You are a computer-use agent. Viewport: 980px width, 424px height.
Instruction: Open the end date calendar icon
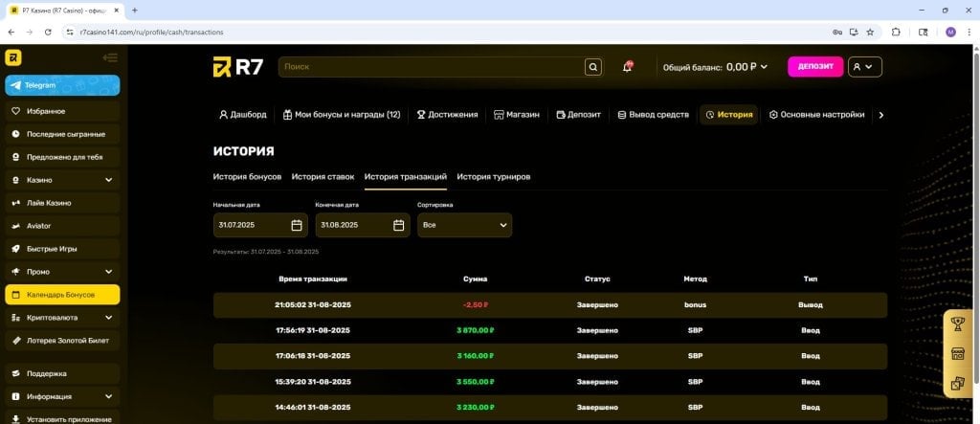398,225
